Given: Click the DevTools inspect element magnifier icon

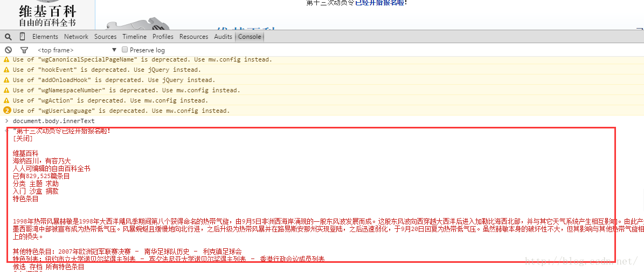Looking at the screenshot, I should point(8,37).
